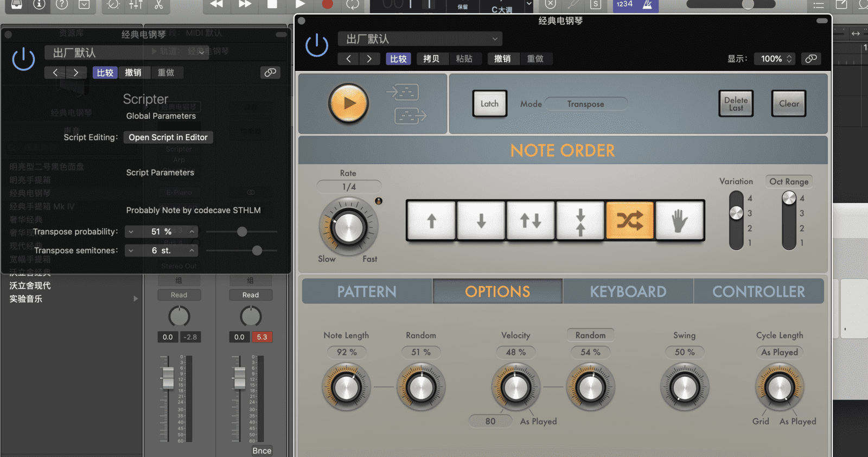Select the Up and Down note order button
The image size is (868, 457).
pos(531,220)
